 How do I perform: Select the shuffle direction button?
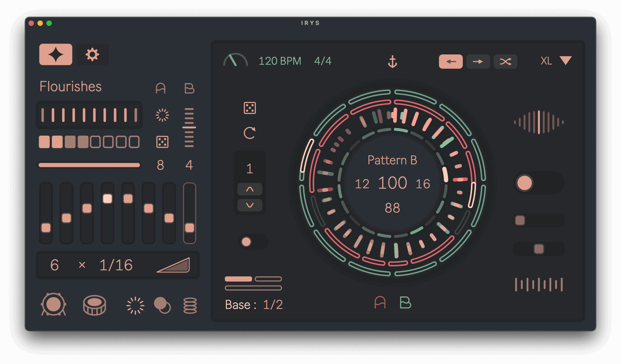506,61
